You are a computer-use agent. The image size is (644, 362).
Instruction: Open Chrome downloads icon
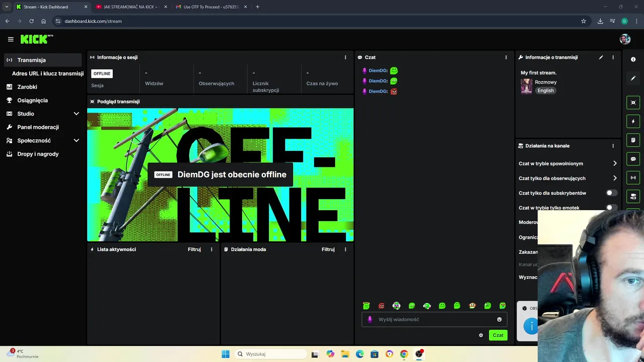point(600,21)
